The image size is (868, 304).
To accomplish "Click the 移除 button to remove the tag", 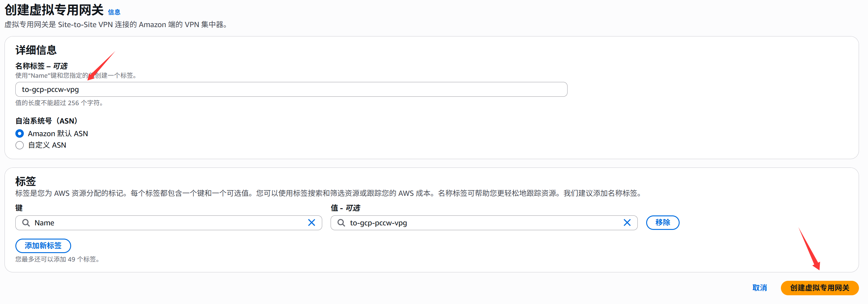I will (662, 222).
